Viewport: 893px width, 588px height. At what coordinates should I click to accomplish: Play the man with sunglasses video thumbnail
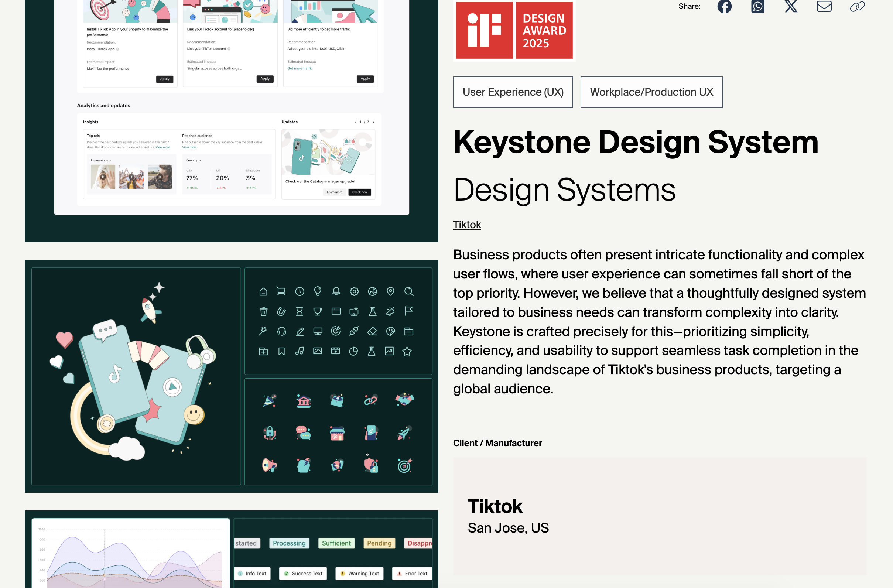(160, 177)
